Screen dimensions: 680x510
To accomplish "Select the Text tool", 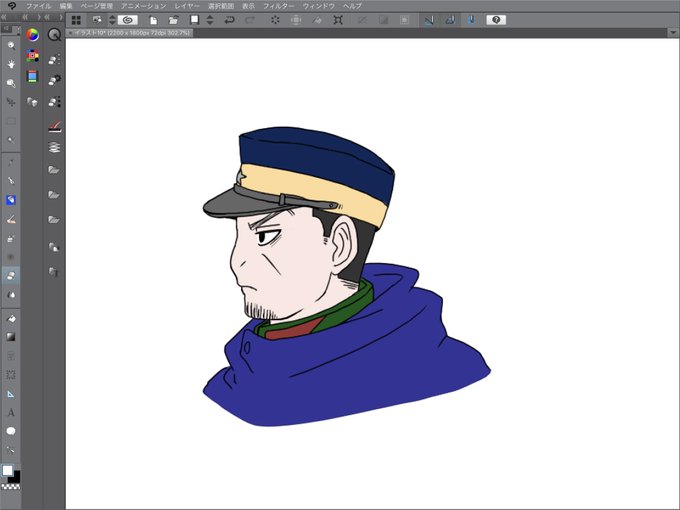I will pyautogui.click(x=11, y=412).
